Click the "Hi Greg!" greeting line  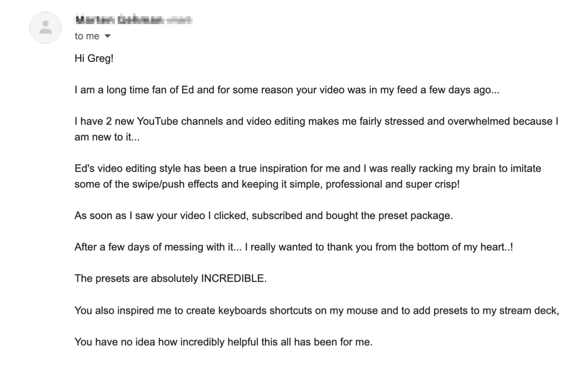click(94, 58)
